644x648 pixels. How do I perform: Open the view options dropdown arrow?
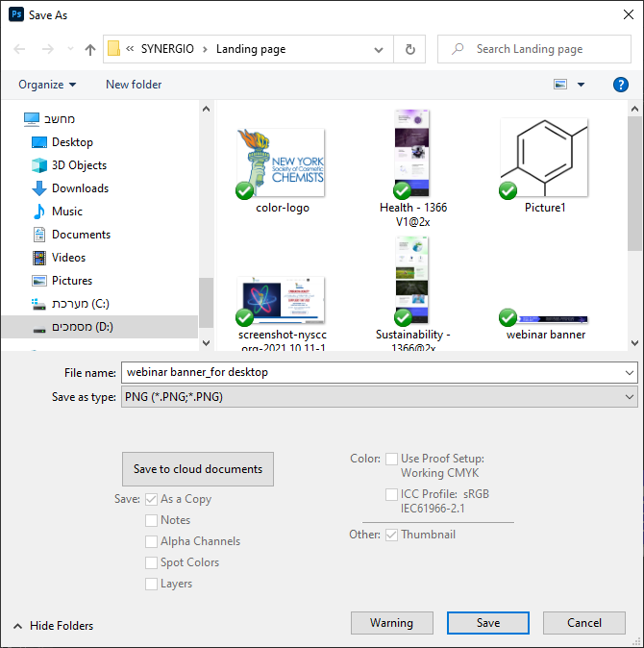point(581,85)
